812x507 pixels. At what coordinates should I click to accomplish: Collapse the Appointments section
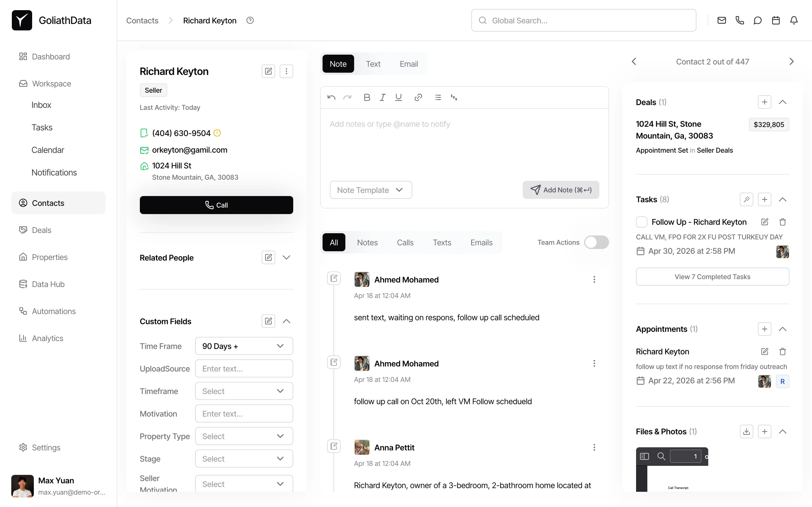point(782,329)
